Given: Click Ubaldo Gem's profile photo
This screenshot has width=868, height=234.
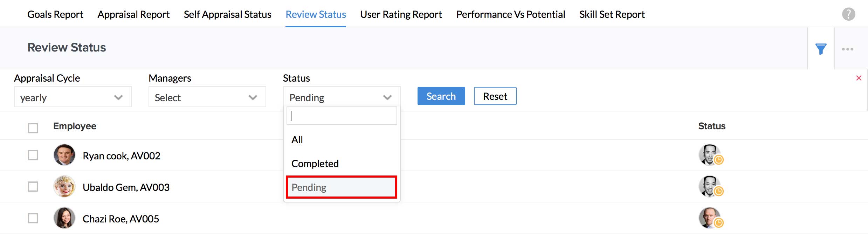Looking at the screenshot, I should [64, 186].
